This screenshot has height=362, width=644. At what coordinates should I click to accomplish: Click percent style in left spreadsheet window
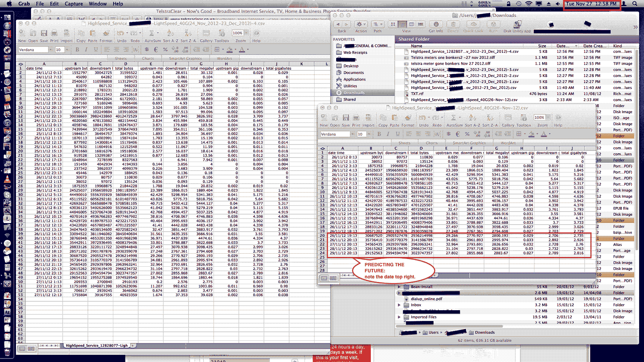[165, 50]
